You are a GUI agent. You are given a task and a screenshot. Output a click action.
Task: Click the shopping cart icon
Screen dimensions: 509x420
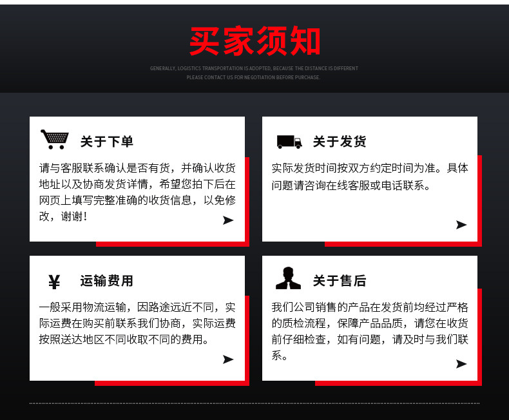coord(55,139)
